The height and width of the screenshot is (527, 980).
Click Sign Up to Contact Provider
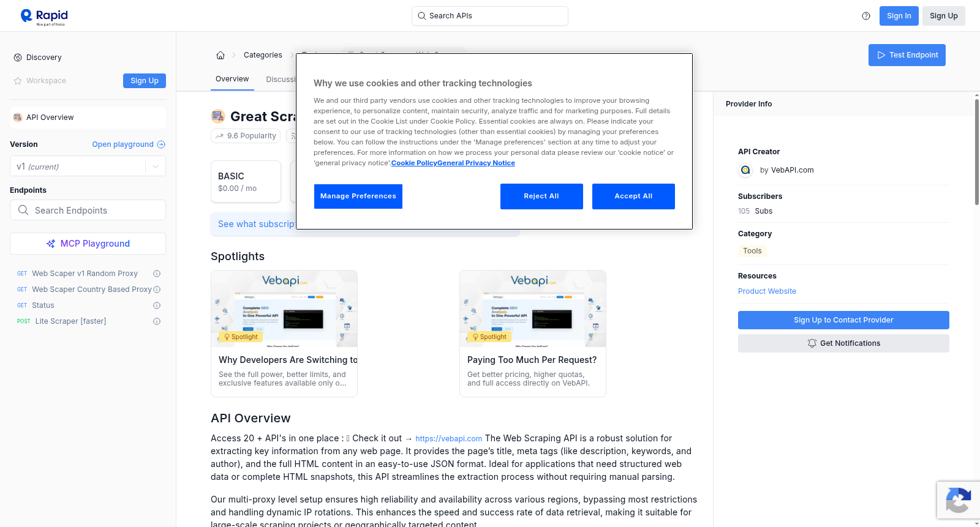click(843, 320)
